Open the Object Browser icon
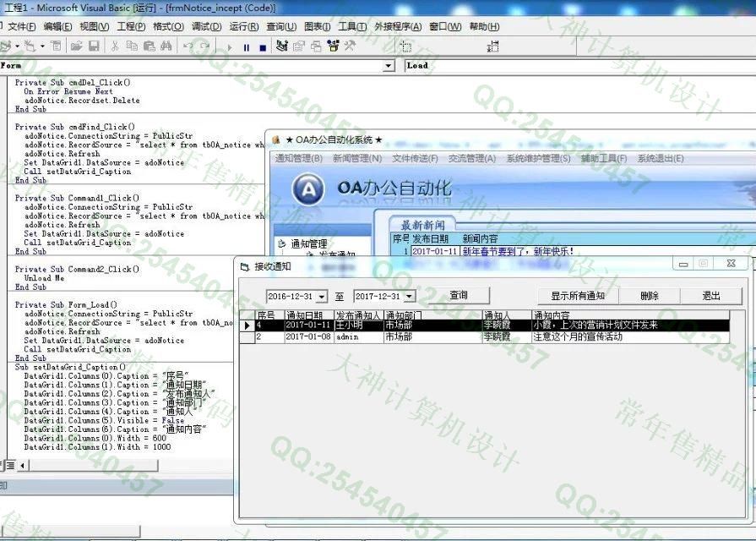 pos(333,46)
